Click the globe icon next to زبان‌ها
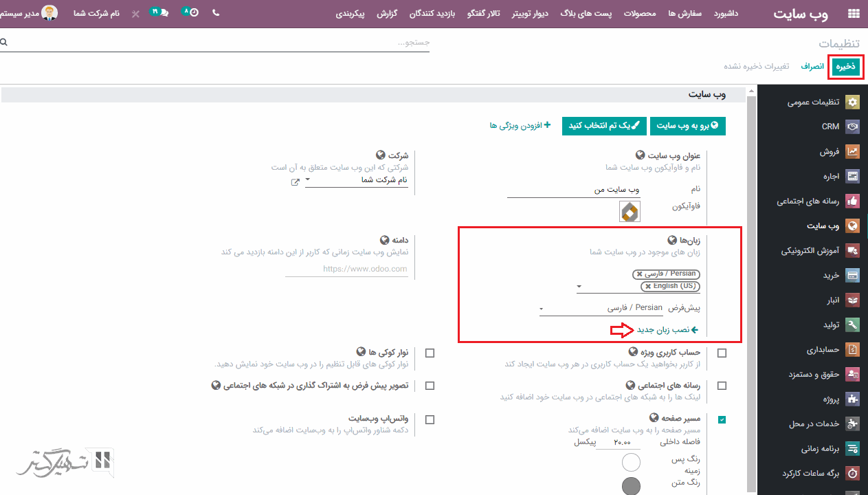868x495 pixels. pos(672,241)
